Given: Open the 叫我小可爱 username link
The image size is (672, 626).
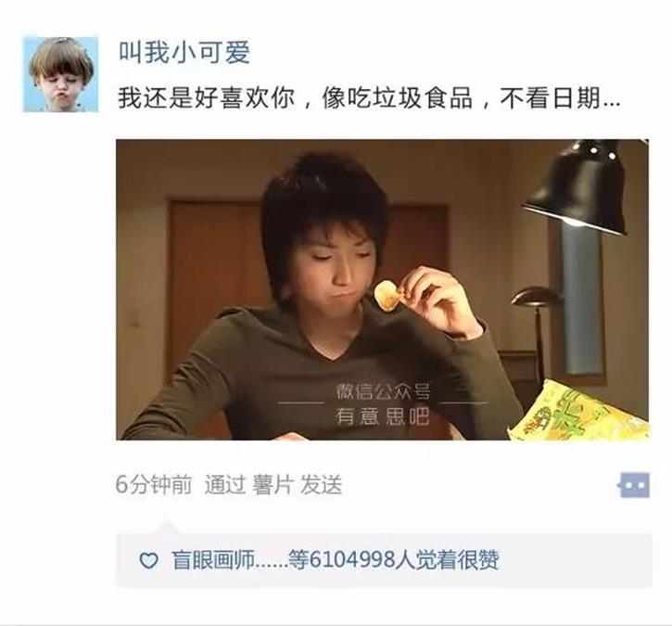Looking at the screenshot, I should point(184,52).
